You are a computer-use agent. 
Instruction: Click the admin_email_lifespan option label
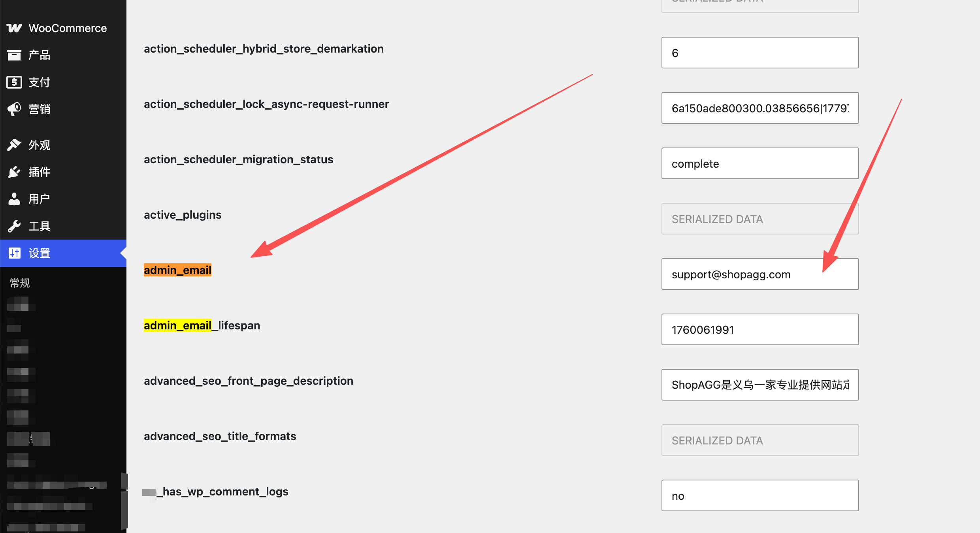pyautogui.click(x=202, y=325)
